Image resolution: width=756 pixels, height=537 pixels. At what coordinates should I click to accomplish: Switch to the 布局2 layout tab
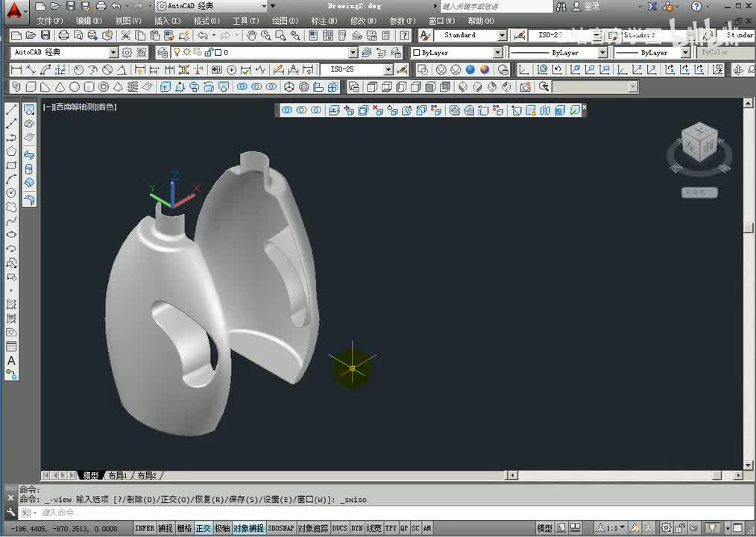point(147,476)
